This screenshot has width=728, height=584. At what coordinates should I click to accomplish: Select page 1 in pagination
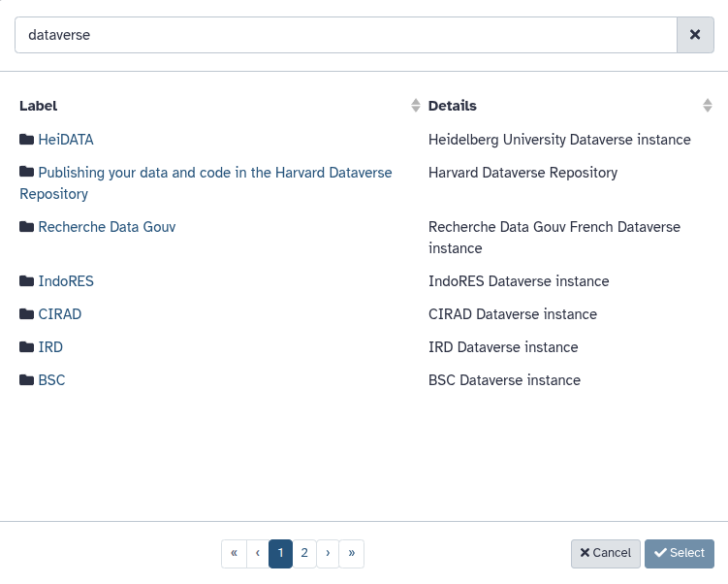tap(280, 553)
